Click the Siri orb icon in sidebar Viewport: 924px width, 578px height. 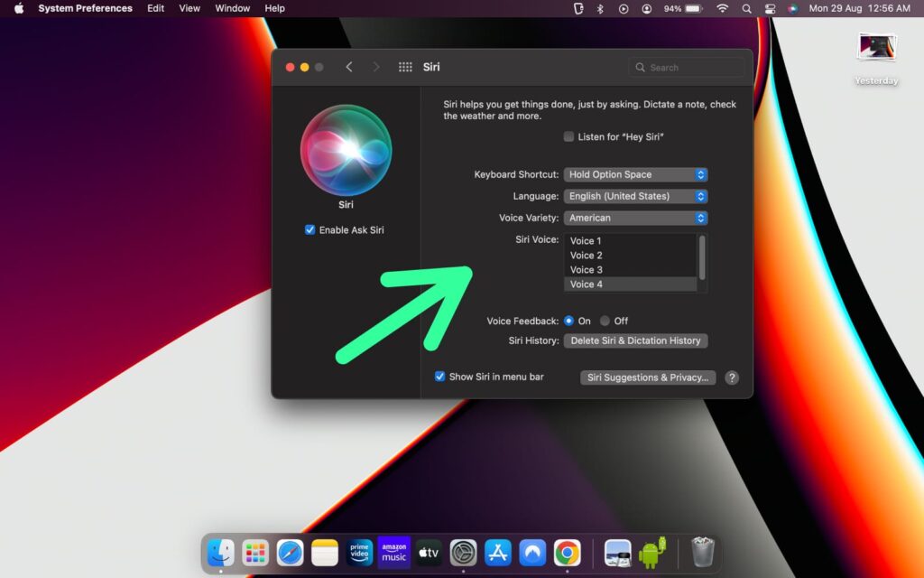pos(346,151)
